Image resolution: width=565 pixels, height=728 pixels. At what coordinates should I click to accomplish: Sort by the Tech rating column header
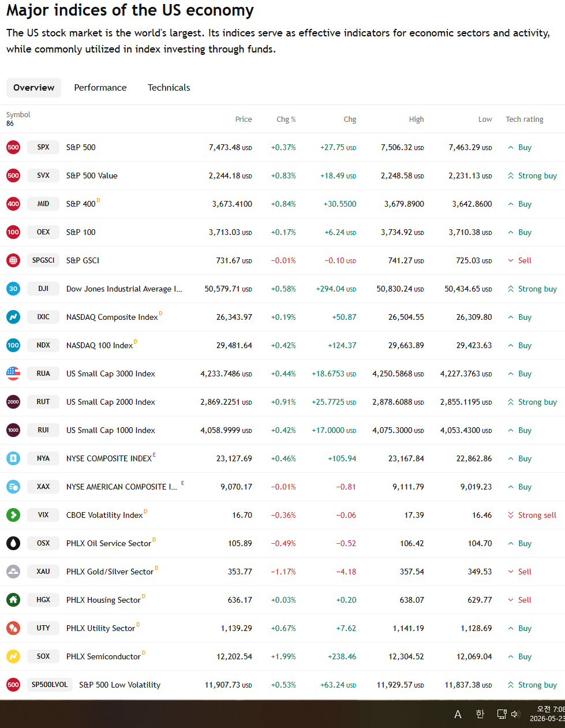point(525,120)
